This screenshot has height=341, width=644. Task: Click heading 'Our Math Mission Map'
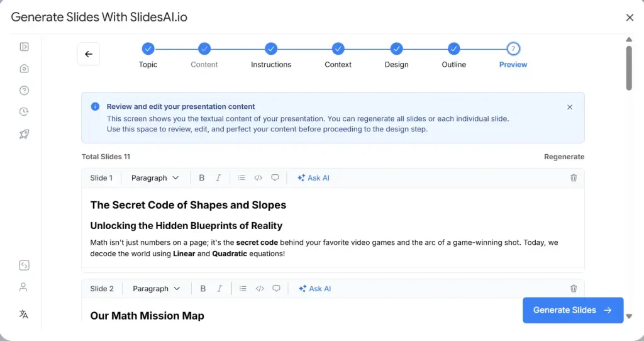pos(147,316)
